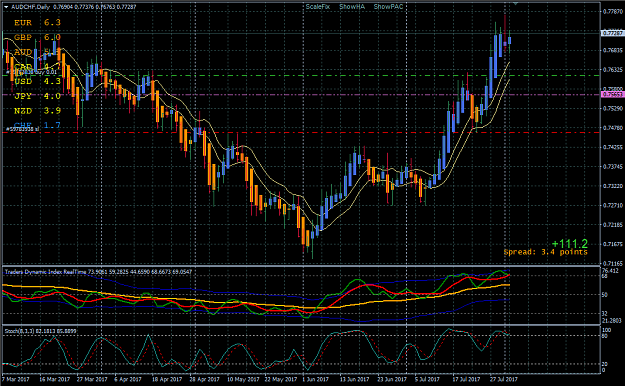Click the AUDCHF,Daily price header text
The width and height of the screenshot is (625, 386).
(73, 7)
